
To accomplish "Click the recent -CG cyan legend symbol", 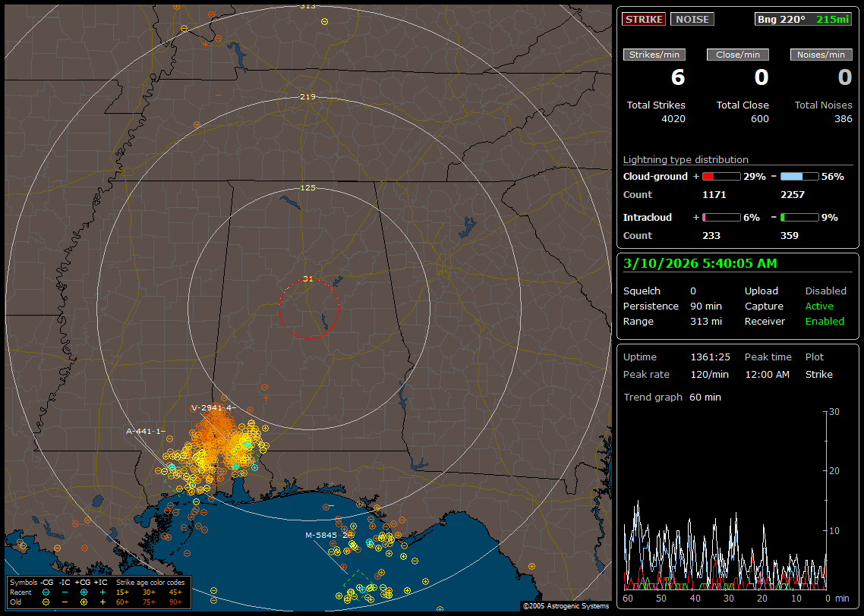I will coord(46,592).
